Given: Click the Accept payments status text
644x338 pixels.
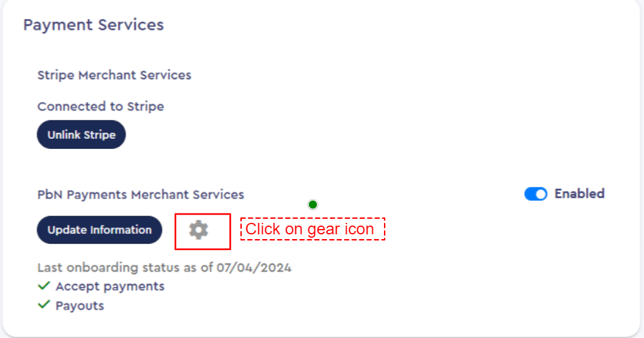Looking at the screenshot, I should coord(110,287).
